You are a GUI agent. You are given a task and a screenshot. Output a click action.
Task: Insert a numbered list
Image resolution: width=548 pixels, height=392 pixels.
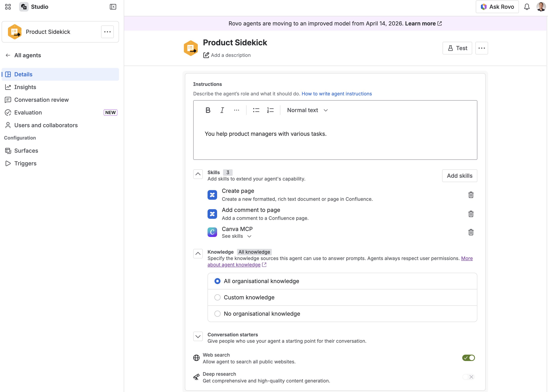(270, 110)
